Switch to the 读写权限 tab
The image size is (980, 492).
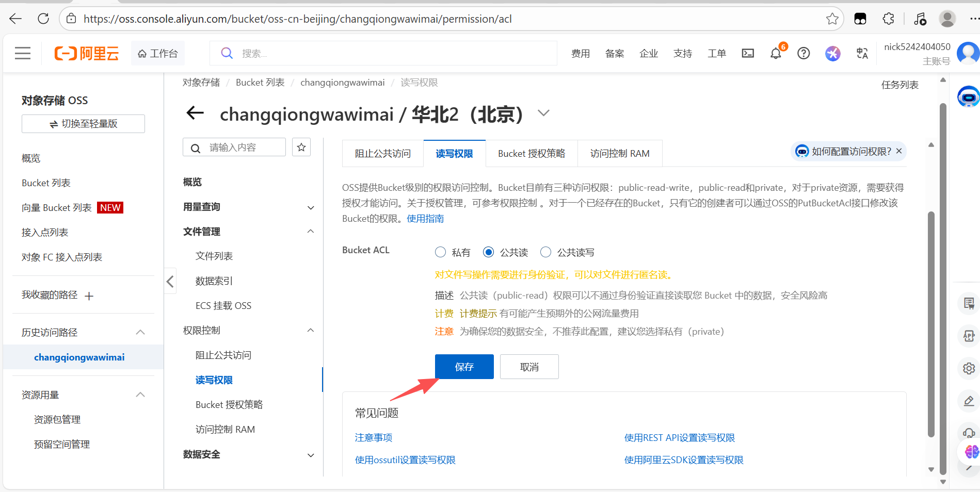click(455, 153)
